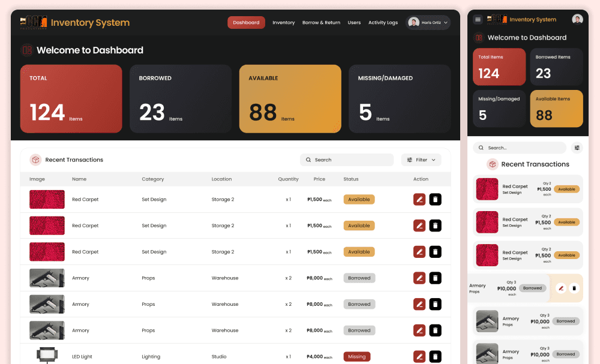Screen dimensions: 600x364
Task: Edit the LED Light table row
Action: point(419,356)
